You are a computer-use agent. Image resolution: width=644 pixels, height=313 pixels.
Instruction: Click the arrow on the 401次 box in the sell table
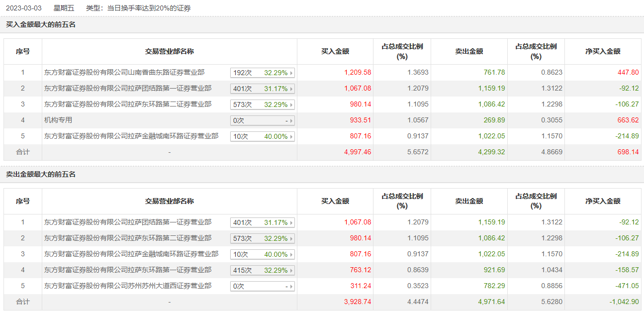[291, 222]
